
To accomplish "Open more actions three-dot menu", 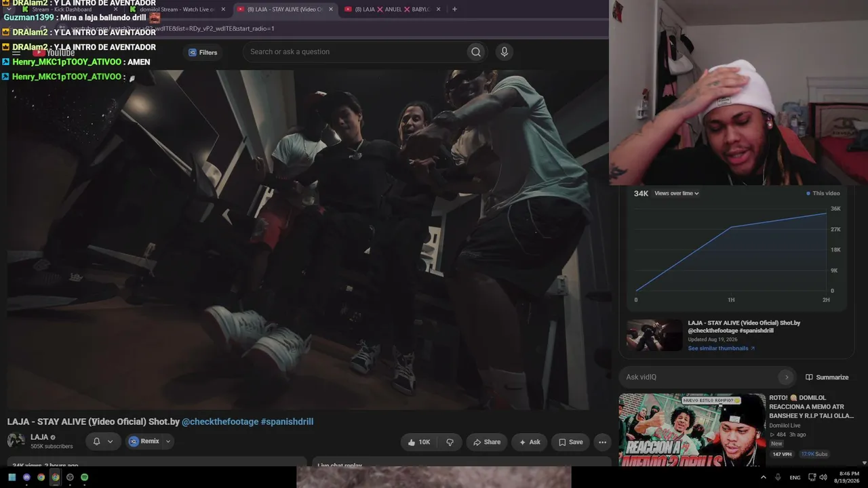I will [602, 442].
